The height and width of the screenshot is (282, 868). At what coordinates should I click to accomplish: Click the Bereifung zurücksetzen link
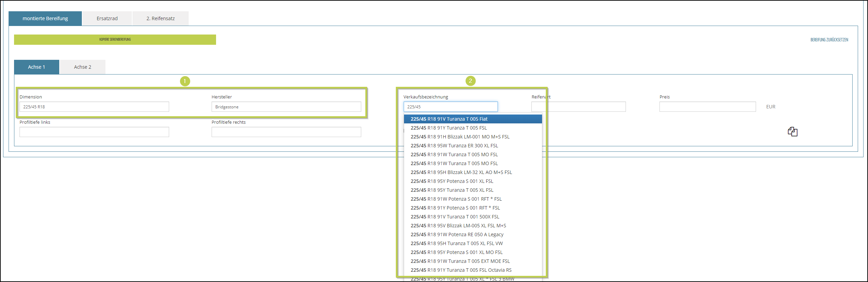[x=829, y=40]
